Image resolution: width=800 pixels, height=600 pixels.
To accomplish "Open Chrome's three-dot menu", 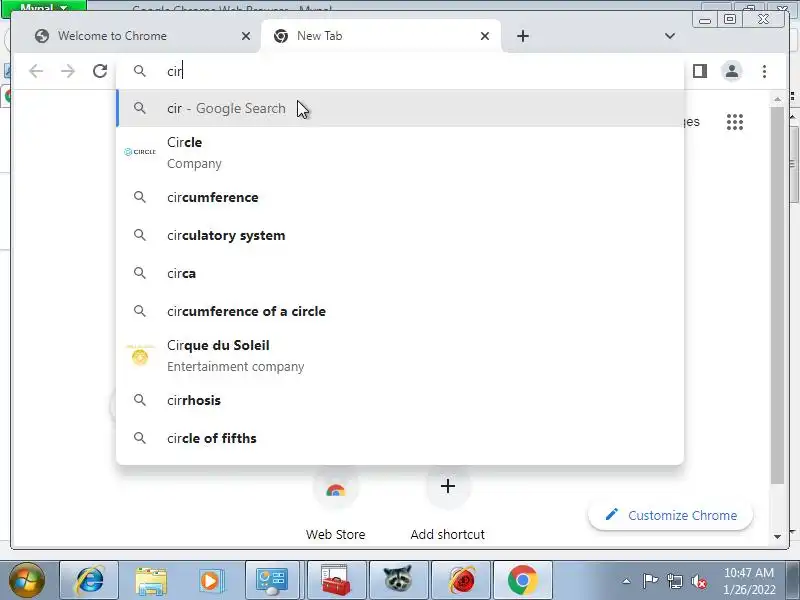I will [x=764, y=71].
